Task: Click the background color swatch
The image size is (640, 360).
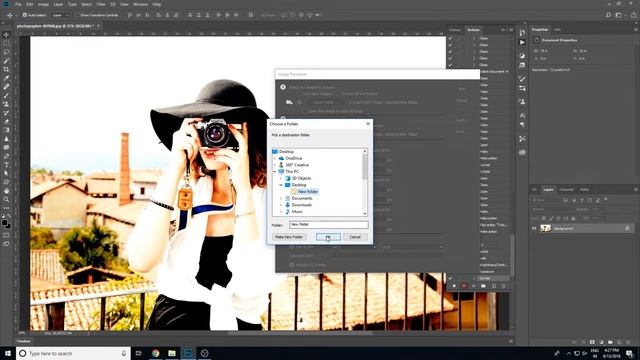Action: coord(9,226)
